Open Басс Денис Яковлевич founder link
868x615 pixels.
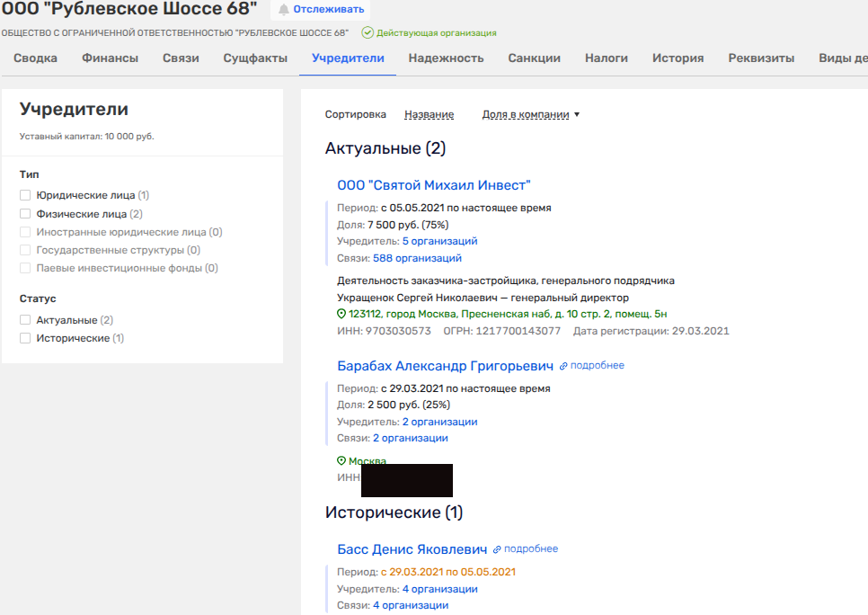[x=412, y=549]
